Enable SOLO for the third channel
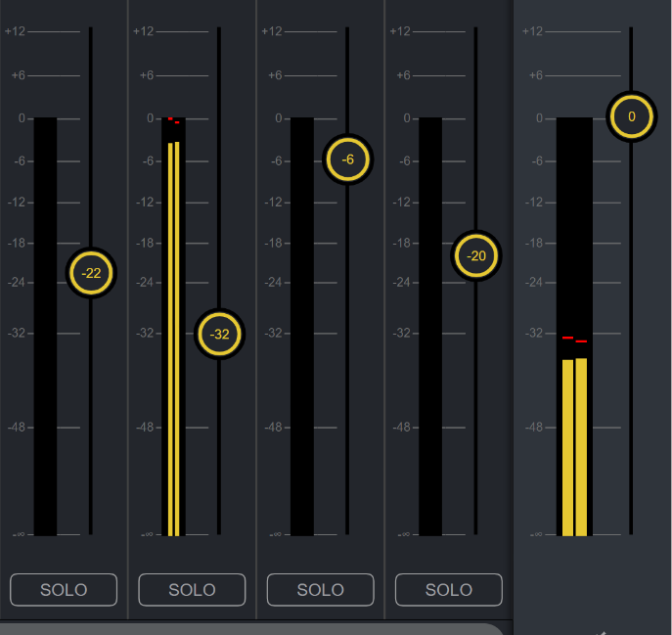672x635 pixels. pos(320,590)
